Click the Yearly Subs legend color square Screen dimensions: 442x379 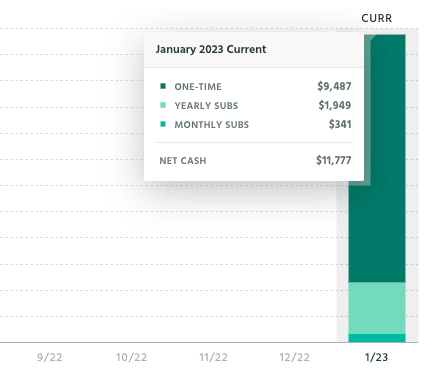[x=163, y=105]
